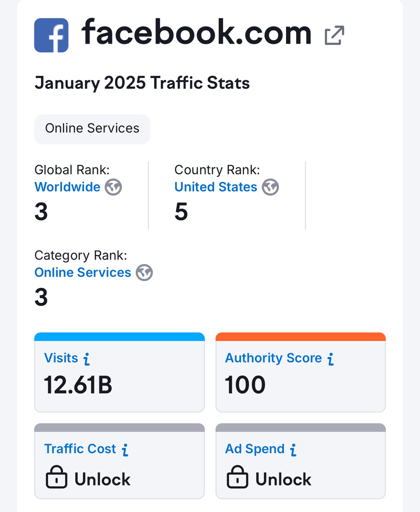Show info tooltip for Ad Spend
The width and height of the screenshot is (420, 512).
[x=293, y=449]
